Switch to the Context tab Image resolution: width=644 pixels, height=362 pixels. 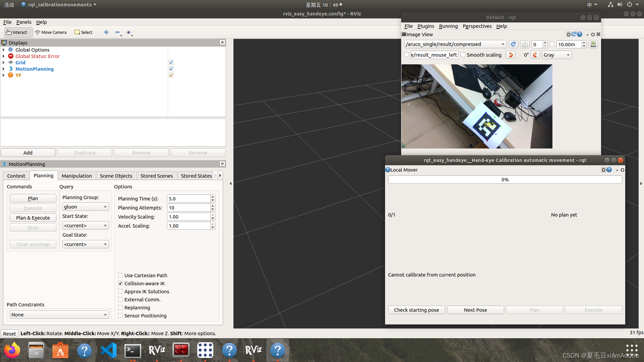16,176
